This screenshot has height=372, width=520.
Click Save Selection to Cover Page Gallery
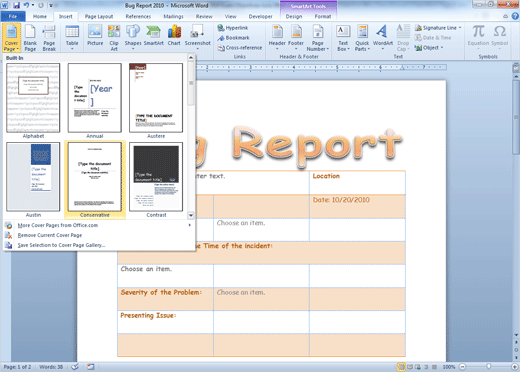tap(98, 245)
